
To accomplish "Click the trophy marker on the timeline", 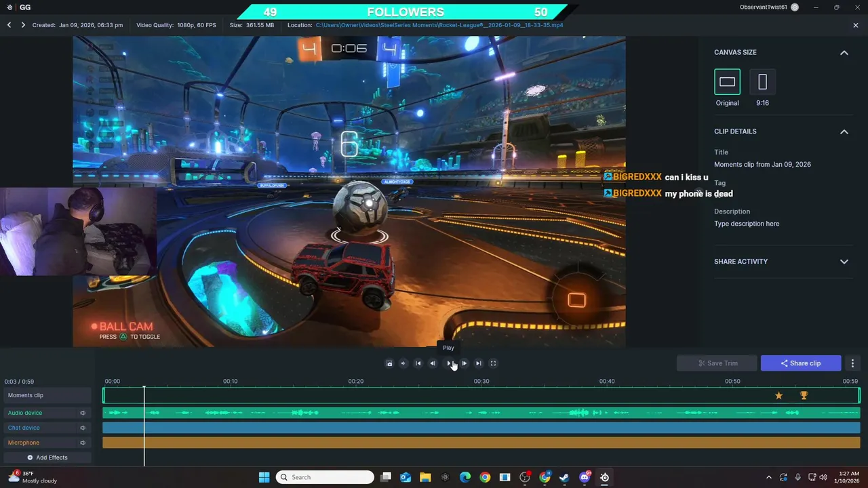I will pyautogui.click(x=804, y=395).
